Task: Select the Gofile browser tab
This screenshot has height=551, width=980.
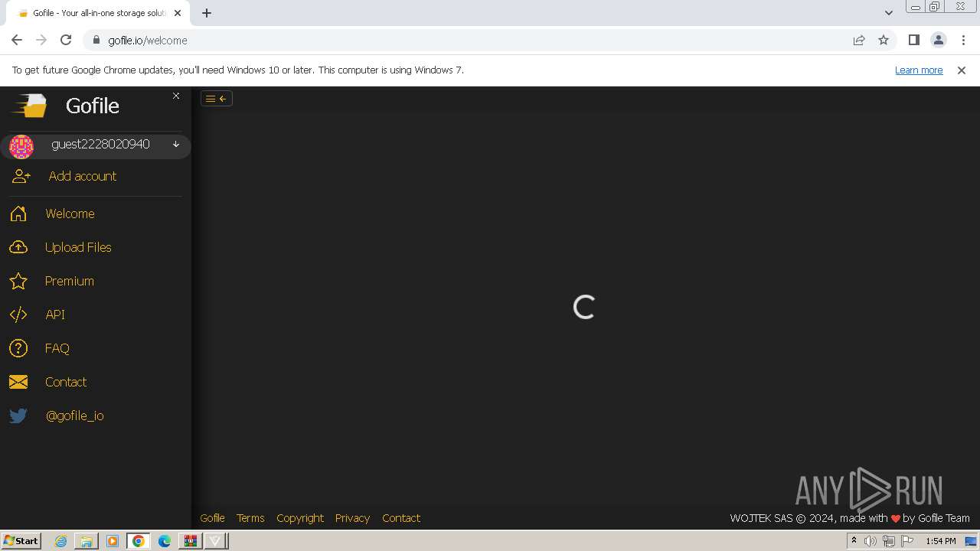Action: coord(98,13)
